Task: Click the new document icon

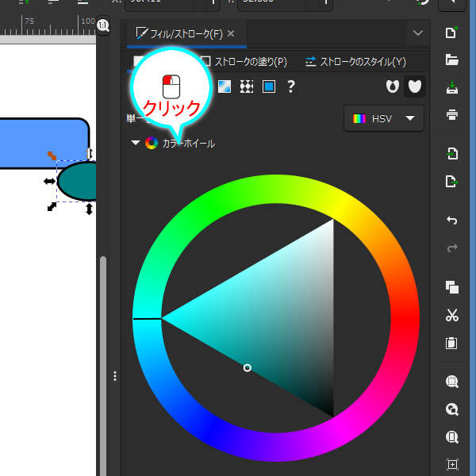Action: [x=451, y=33]
